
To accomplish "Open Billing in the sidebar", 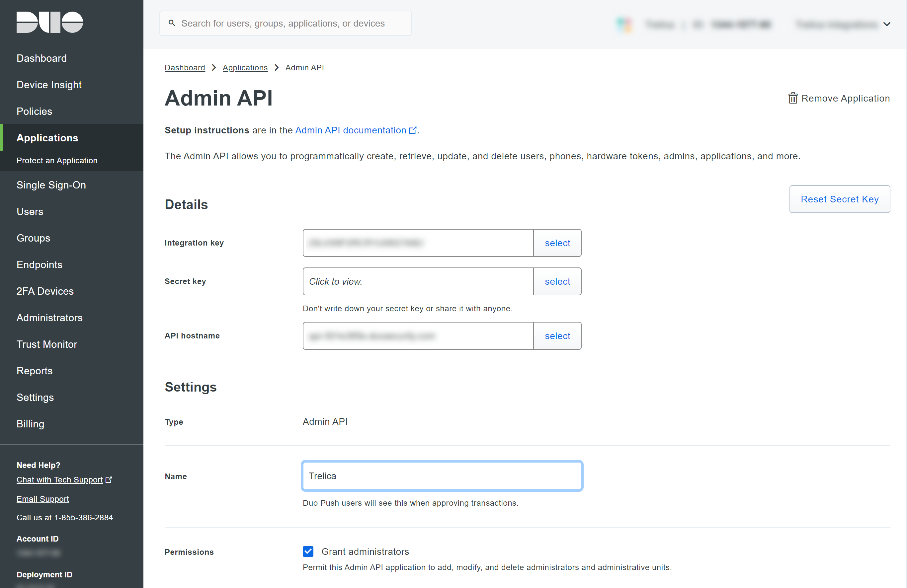I will coord(30,424).
